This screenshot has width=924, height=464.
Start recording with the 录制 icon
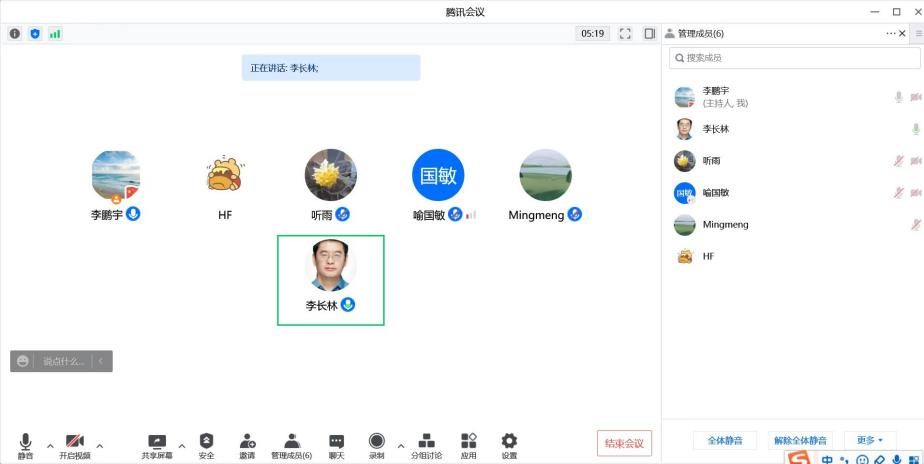click(376, 441)
